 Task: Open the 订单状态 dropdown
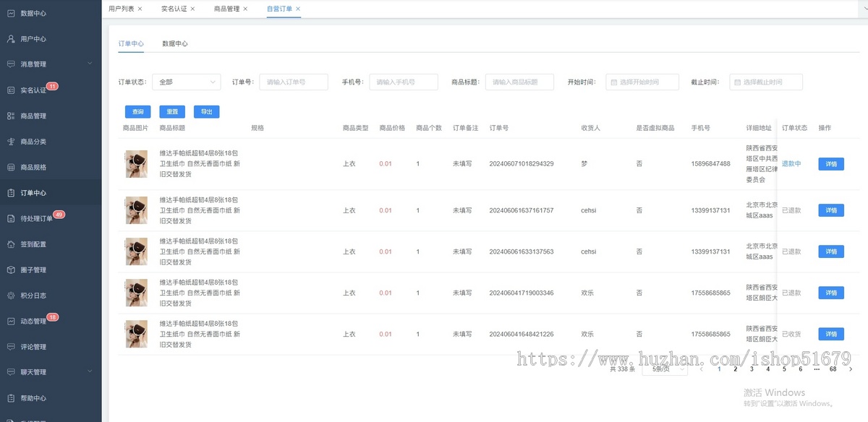click(186, 82)
